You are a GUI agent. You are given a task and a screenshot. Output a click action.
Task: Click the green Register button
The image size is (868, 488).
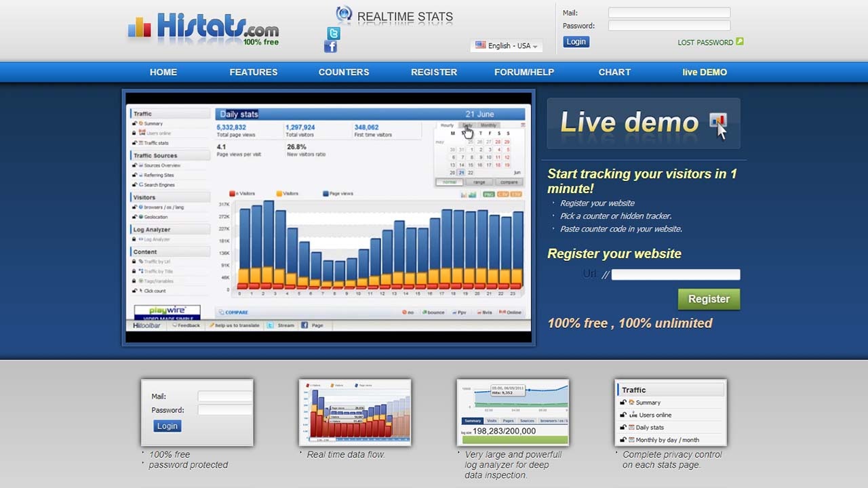[708, 299]
